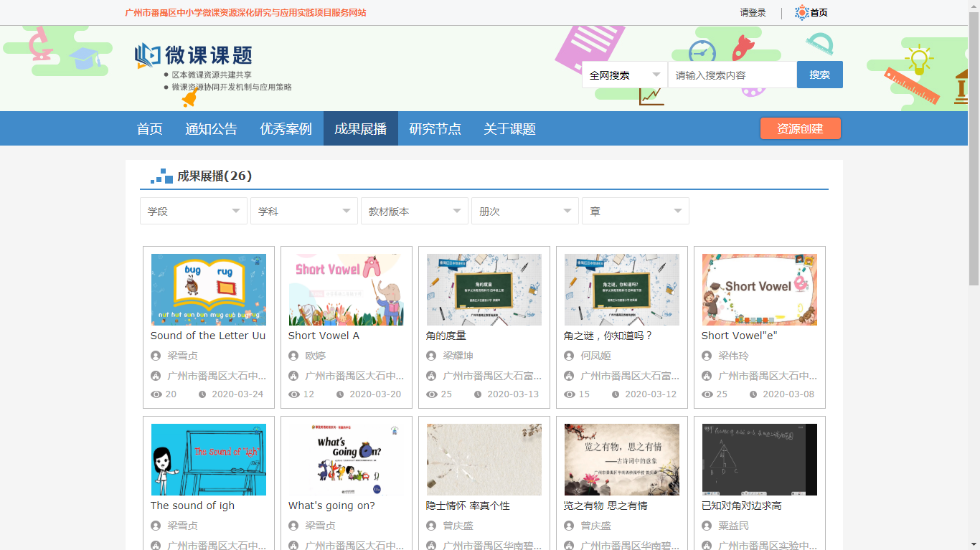Screen dimensions: 980x550
Task: Open 通知公告 navigation item
Action: tap(211, 129)
